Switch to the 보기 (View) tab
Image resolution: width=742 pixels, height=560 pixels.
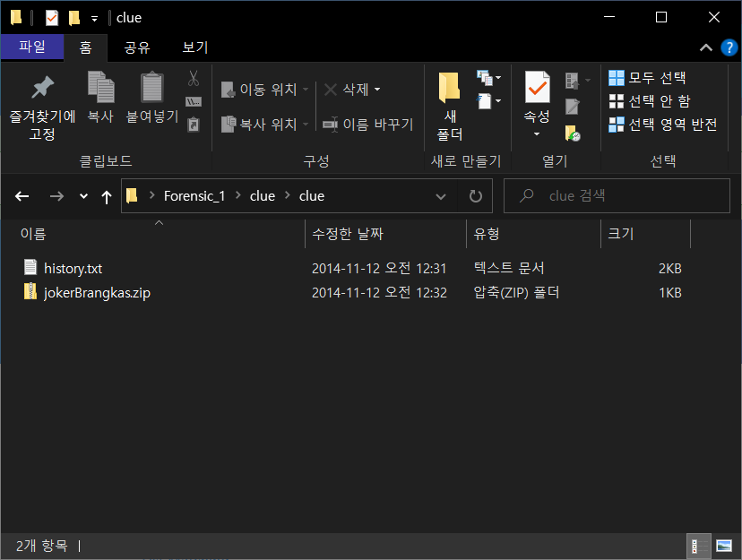pos(195,47)
